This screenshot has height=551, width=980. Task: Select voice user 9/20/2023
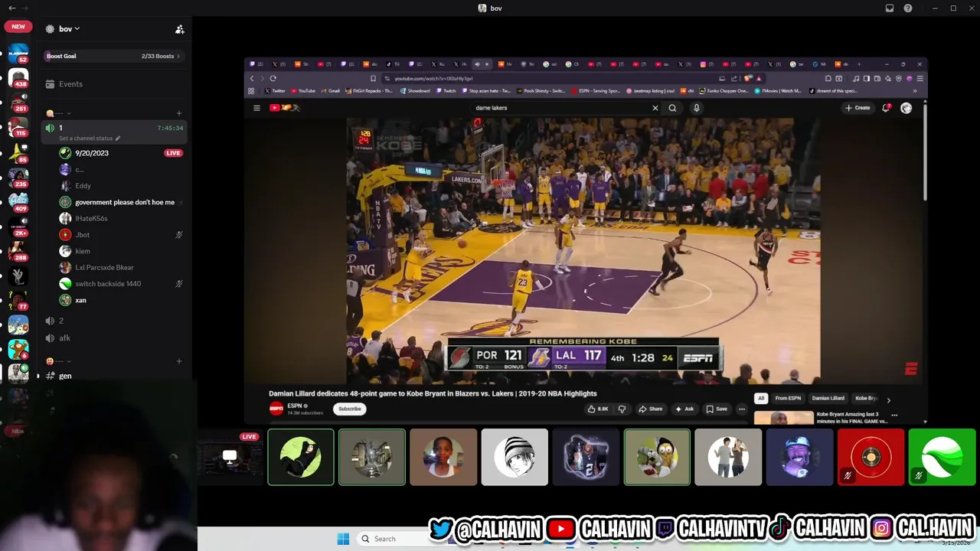click(92, 153)
